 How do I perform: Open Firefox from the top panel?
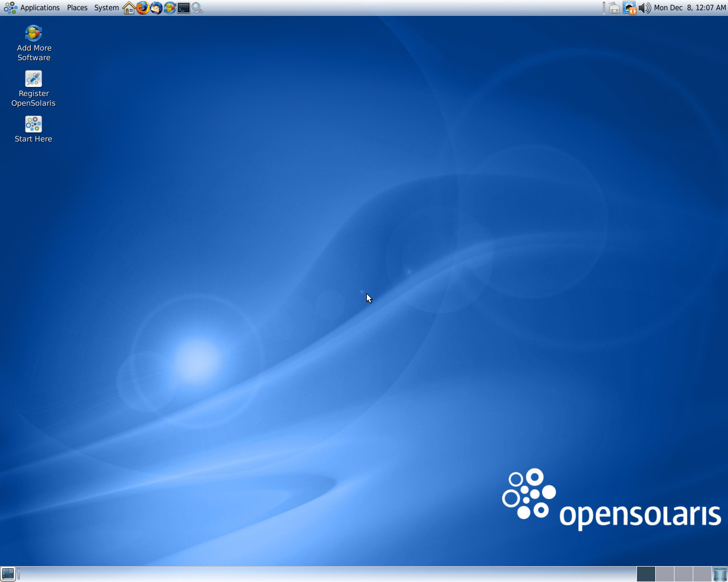tap(142, 7)
